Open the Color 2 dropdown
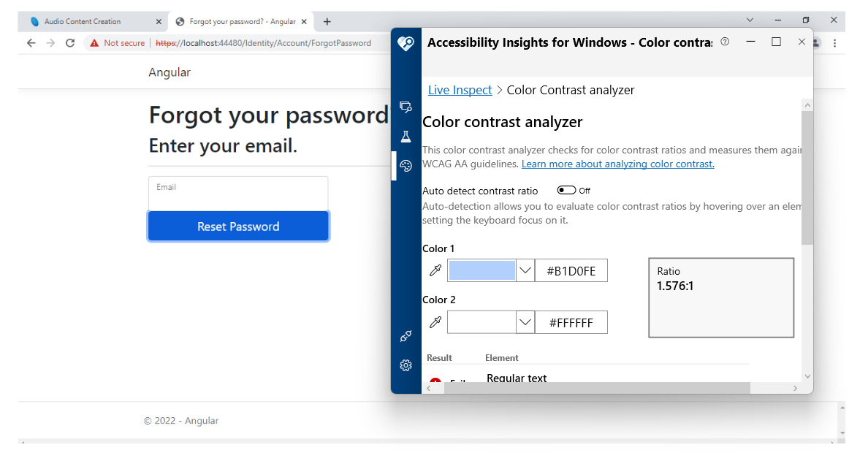Viewport: 868px width, 453px height. tap(525, 321)
